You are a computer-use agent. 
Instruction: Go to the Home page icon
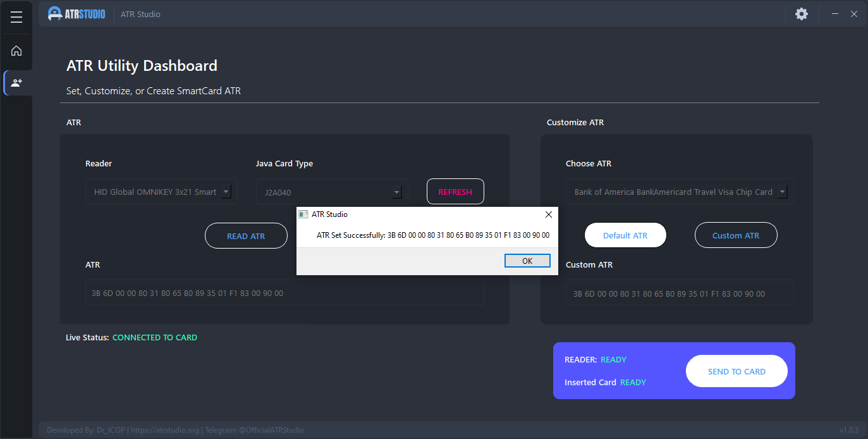(x=16, y=51)
